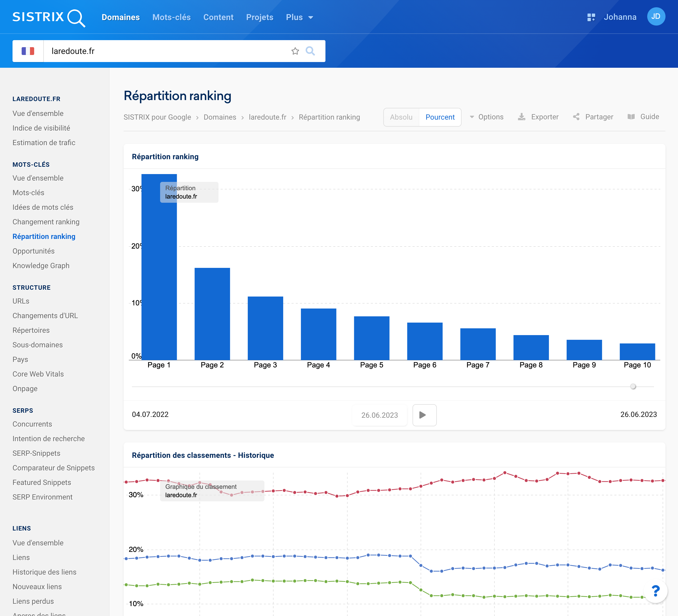Click the Partager label
This screenshot has width=678, height=616.
(599, 117)
